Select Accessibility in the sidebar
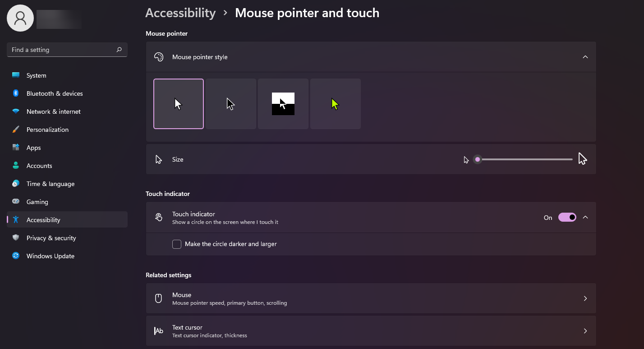This screenshot has width=644, height=349. (x=67, y=220)
